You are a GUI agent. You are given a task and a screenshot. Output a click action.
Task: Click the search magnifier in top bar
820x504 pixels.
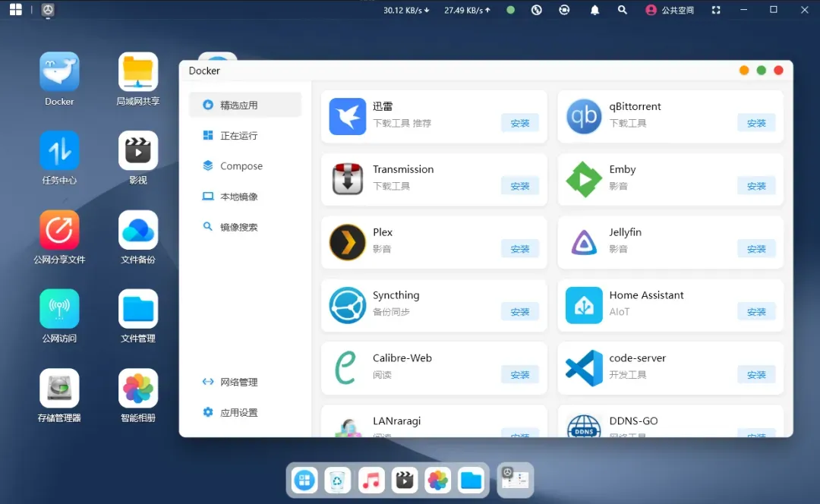point(623,10)
